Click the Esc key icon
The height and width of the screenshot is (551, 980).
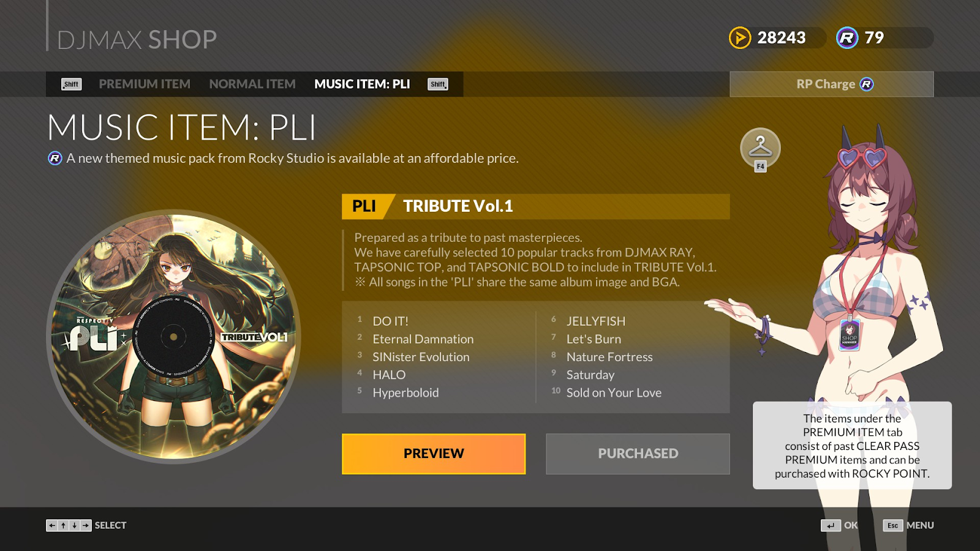(893, 525)
